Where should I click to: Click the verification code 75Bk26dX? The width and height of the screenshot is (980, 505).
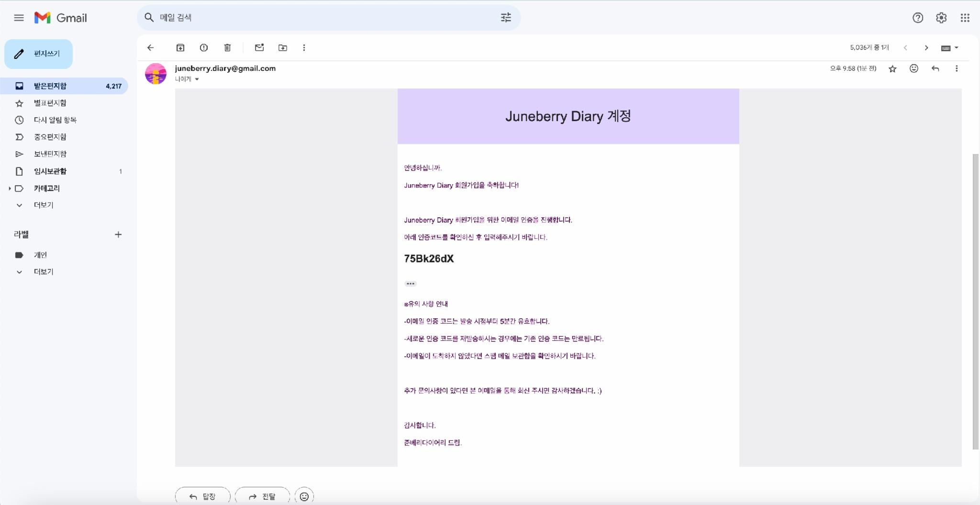(x=429, y=259)
